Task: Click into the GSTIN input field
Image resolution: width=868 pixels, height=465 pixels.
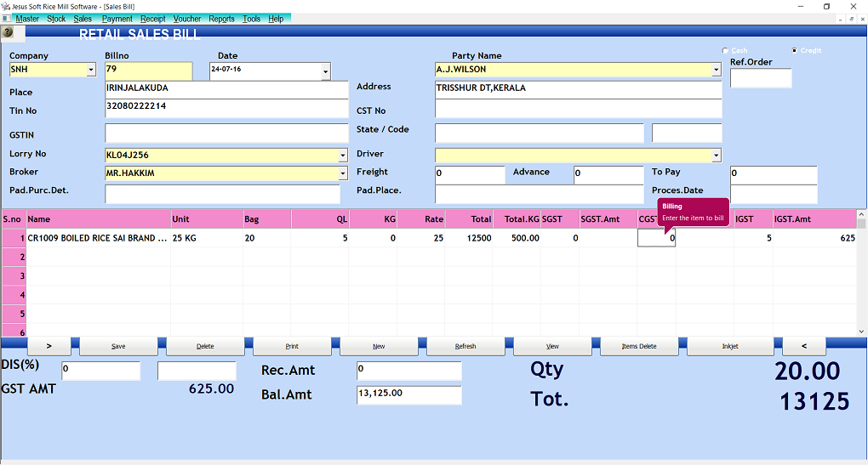Action: click(226, 133)
